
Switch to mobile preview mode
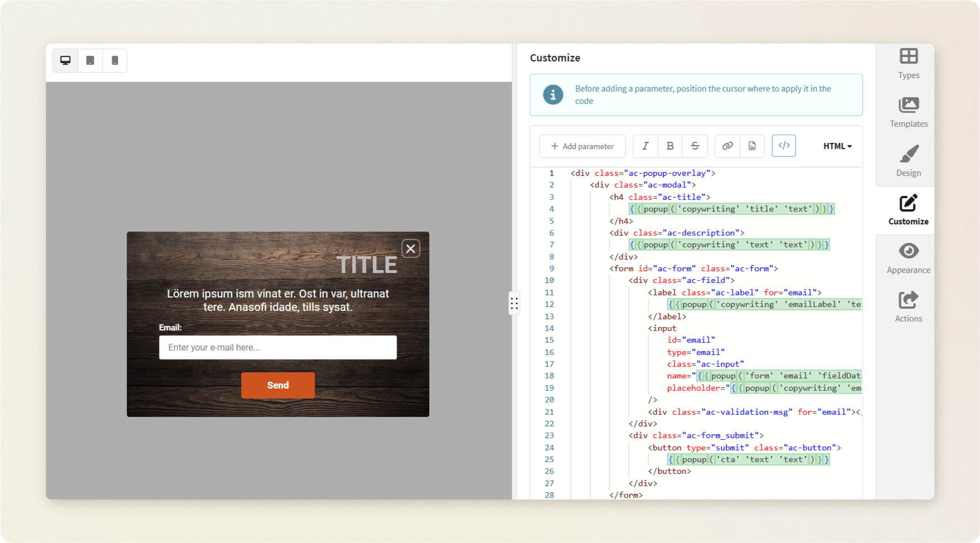[x=115, y=61]
